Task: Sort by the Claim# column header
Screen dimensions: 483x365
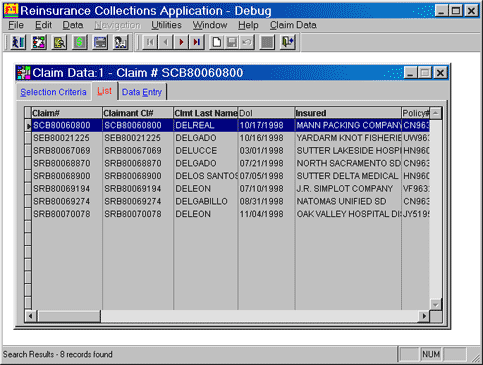Action: (67, 113)
